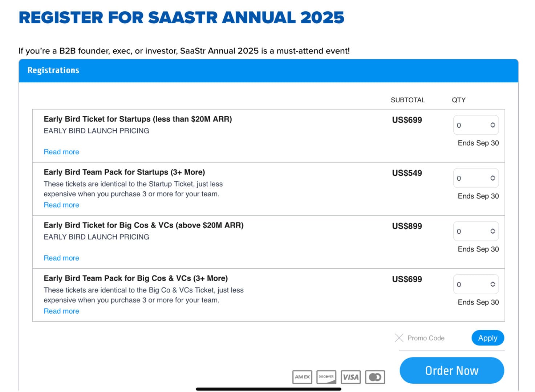Screen dimensions: 535x392
Task: Clear the promo code with the X icon
Action: [x=399, y=338]
